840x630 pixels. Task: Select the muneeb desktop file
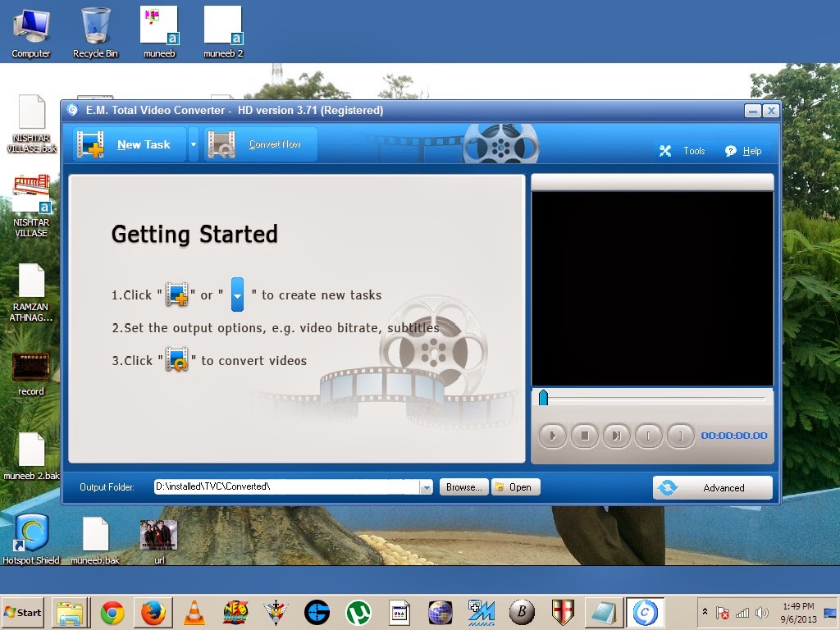[x=160, y=32]
